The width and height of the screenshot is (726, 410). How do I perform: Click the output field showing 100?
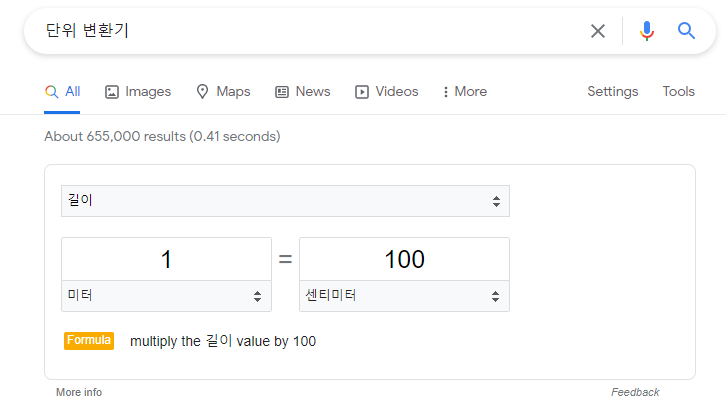404,259
